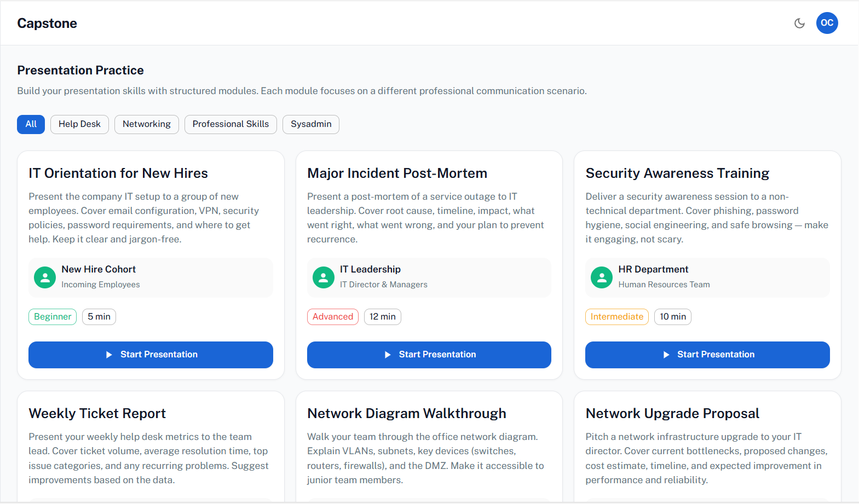Open the Major Incident Post-Mortem title
The image size is (859, 504).
point(397,173)
